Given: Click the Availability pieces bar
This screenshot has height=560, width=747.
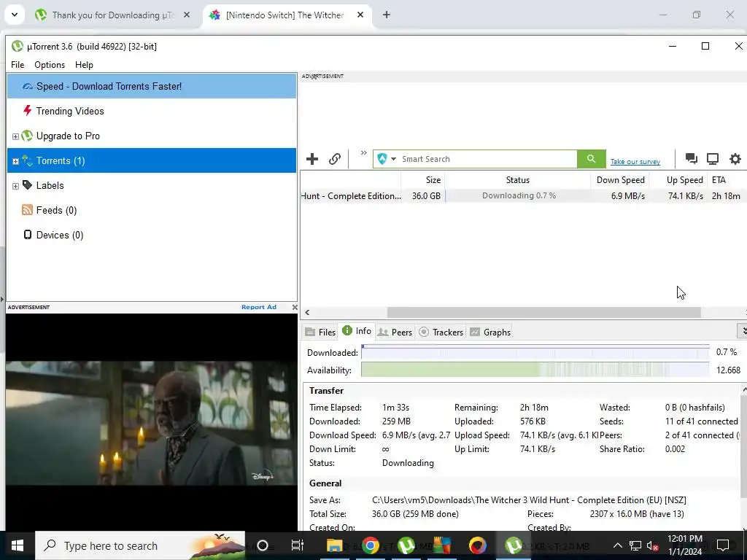Looking at the screenshot, I should 535,370.
